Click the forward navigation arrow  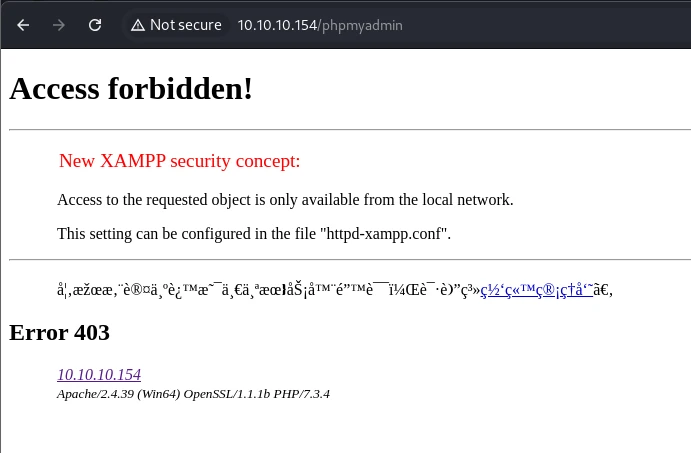pos(59,25)
